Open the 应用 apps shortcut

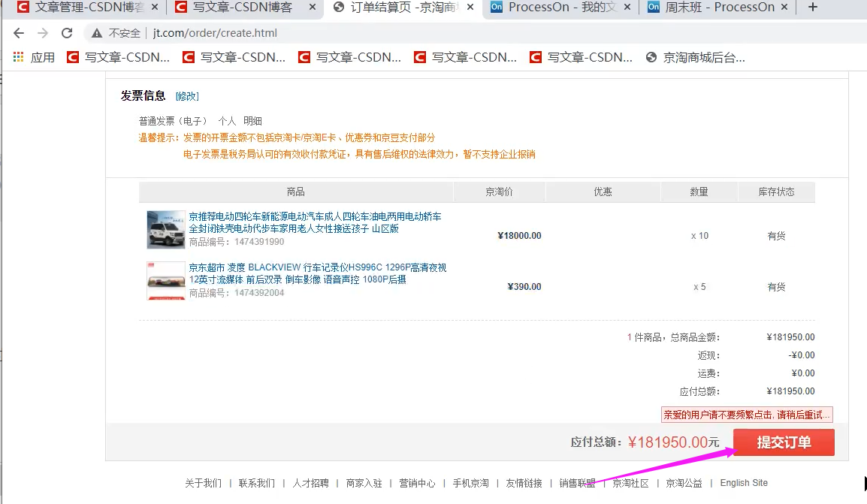point(35,57)
